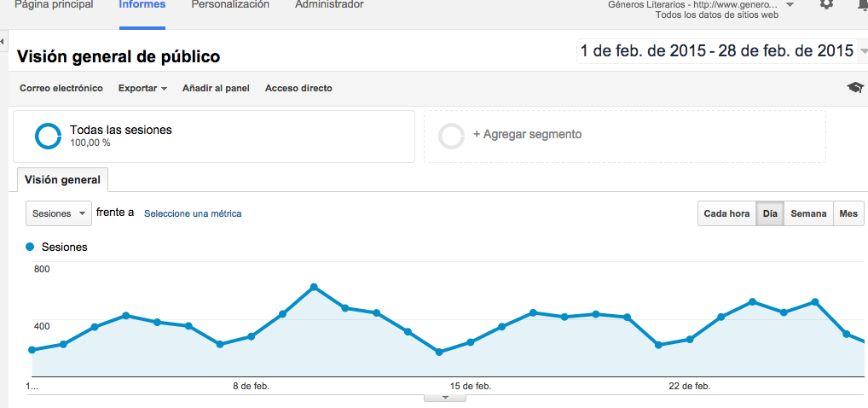Viewport: 868px width, 408px height.
Task: Open the Personalización tab
Action: click(230, 4)
